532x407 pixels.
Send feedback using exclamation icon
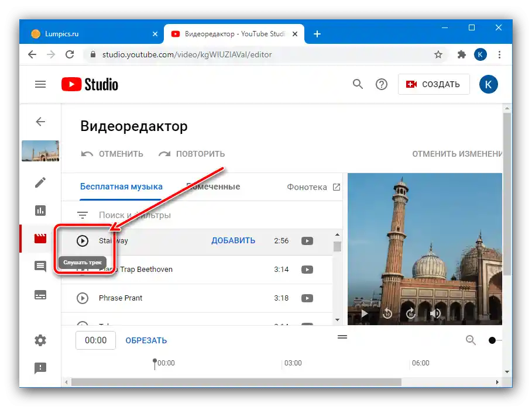coord(40,368)
